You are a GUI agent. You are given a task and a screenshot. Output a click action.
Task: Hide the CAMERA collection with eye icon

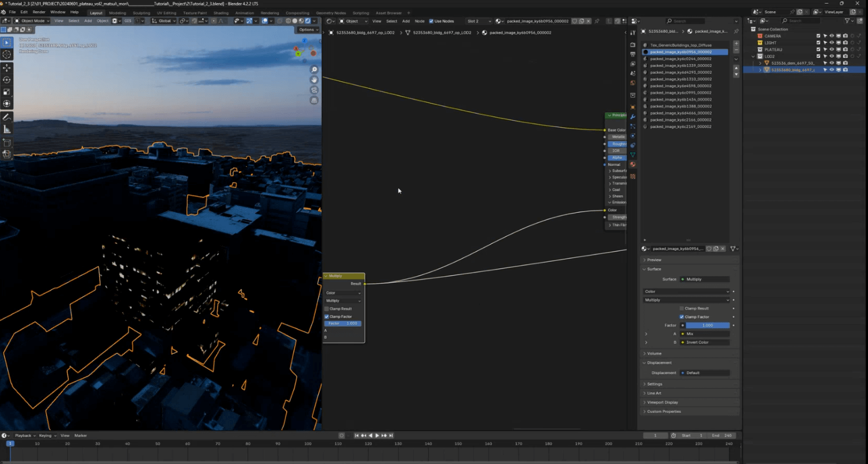(x=831, y=36)
